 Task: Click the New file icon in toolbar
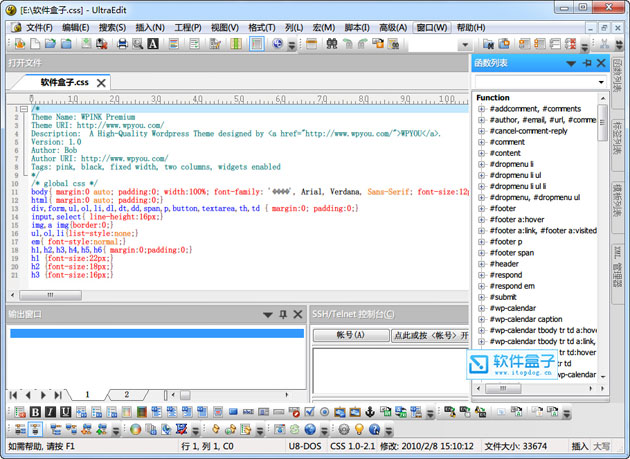(35, 43)
